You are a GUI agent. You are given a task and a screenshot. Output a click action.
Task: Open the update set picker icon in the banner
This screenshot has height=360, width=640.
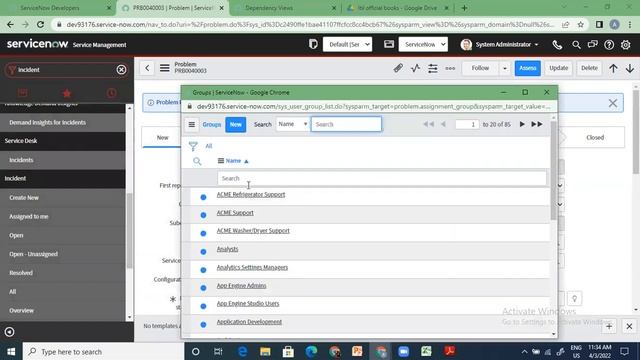313,44
